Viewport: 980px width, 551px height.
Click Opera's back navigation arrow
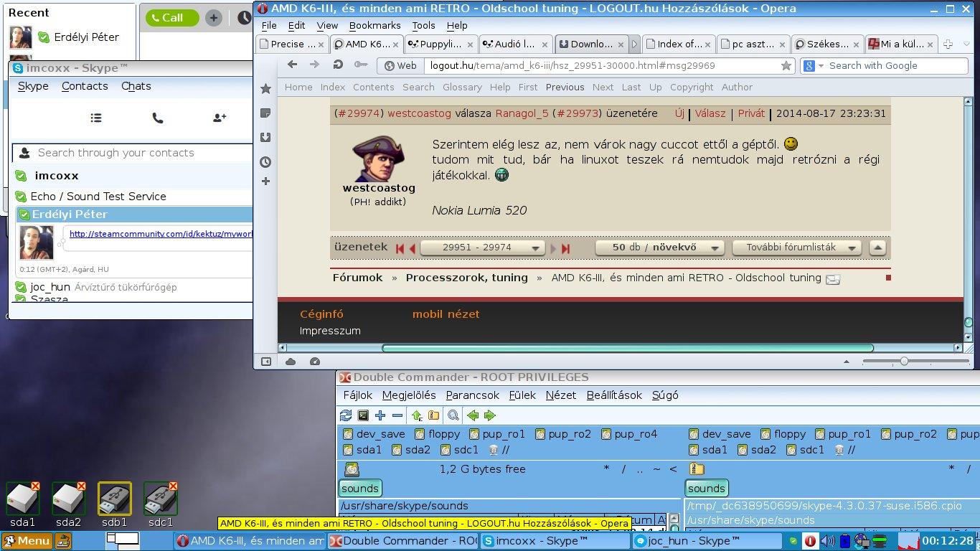point(292,65)
